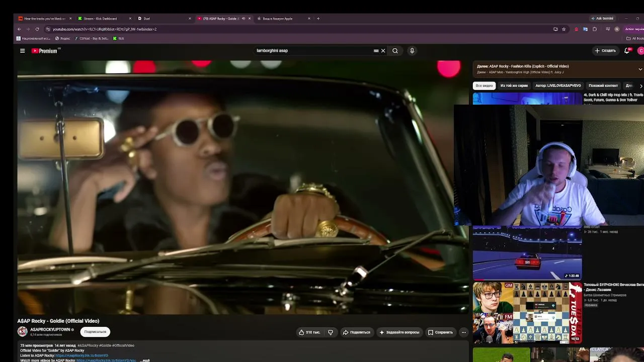Click the 'Action required' button in toolbar

tap(634, 29)
